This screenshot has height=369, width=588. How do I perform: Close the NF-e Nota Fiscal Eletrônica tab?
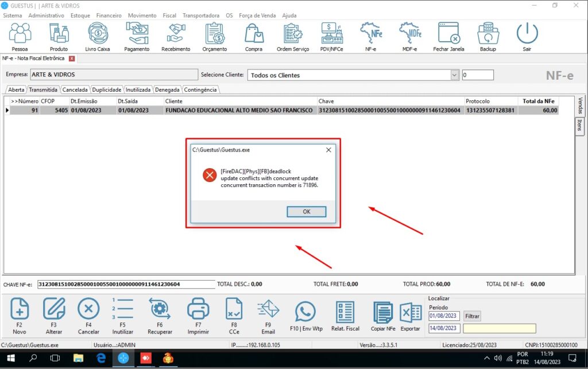[72, 59]
